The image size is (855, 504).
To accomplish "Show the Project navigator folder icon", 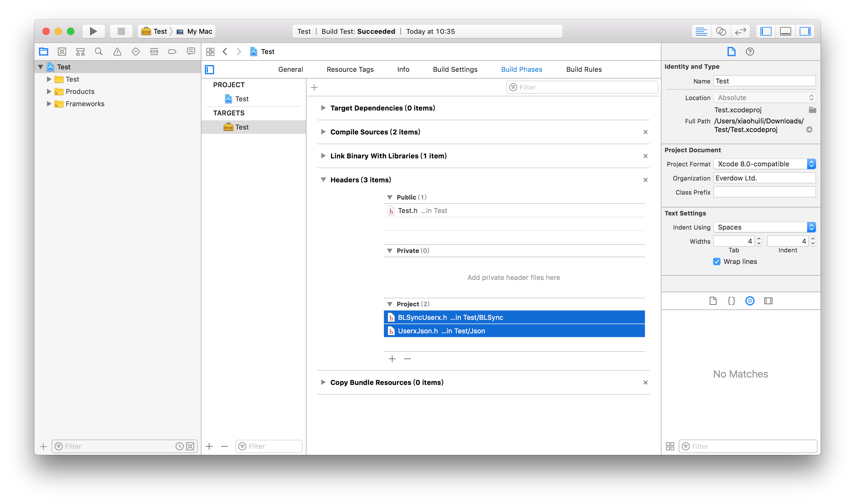I will [x=44, y=52].
